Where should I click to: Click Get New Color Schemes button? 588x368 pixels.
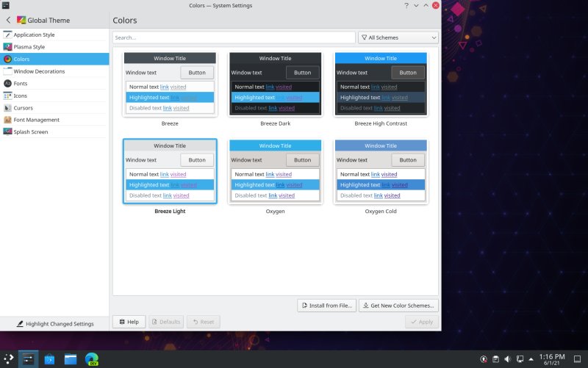(398, 305)
